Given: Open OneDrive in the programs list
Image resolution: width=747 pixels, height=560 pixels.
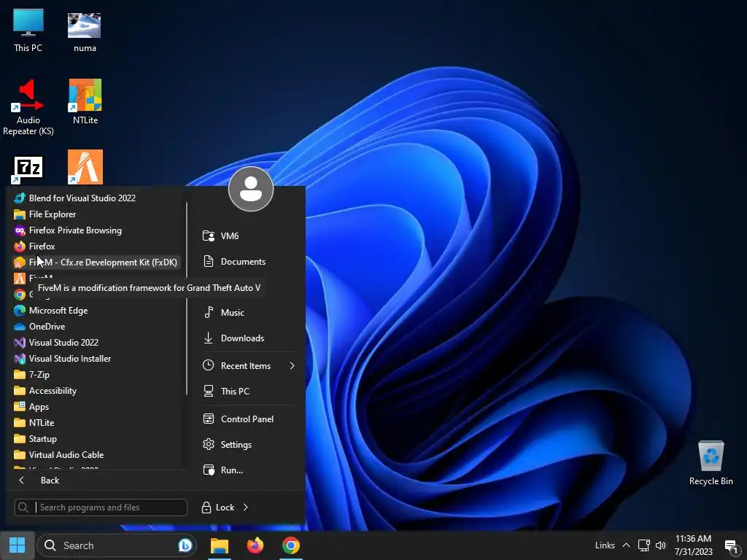Looking at the screenshot, I should [96, 327].
